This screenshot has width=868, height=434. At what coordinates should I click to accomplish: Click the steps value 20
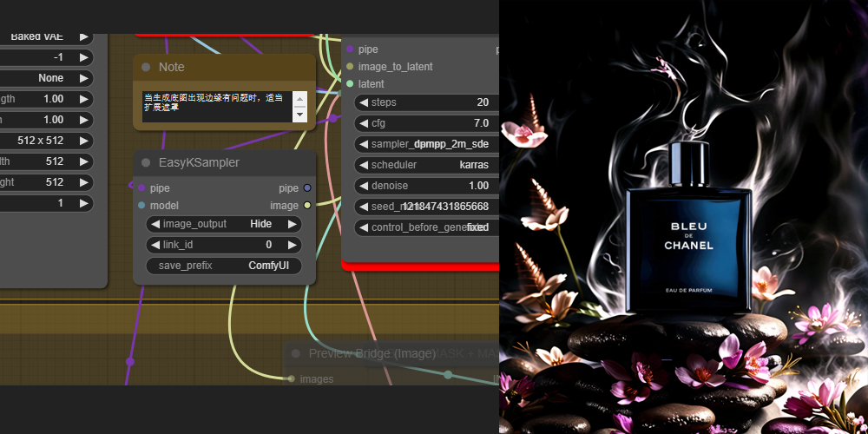pyautogui.click(x=483, y=102)
